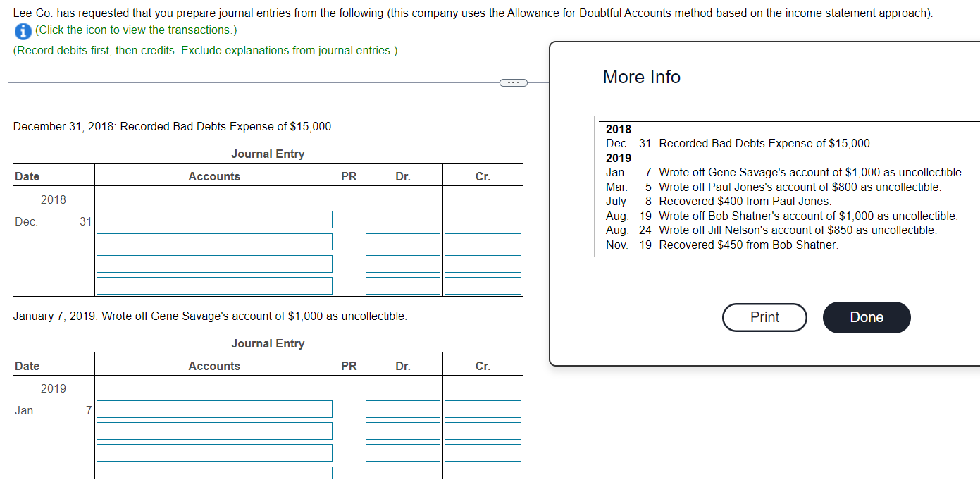The height and width of the screenshot is (480, 980).
Task: Click 'Cr.' column header in first table
Action: tap(483, 177)
